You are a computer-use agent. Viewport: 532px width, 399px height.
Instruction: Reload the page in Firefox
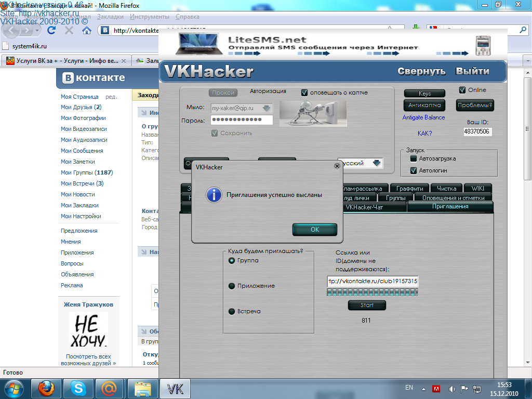click(51, 31)
